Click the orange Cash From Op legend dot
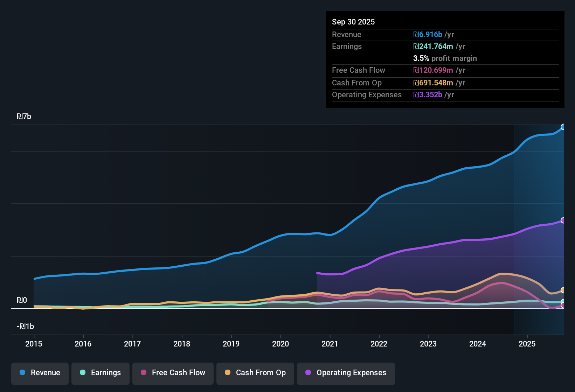Screen dimensions: 575x392 (x=228, y=373)
